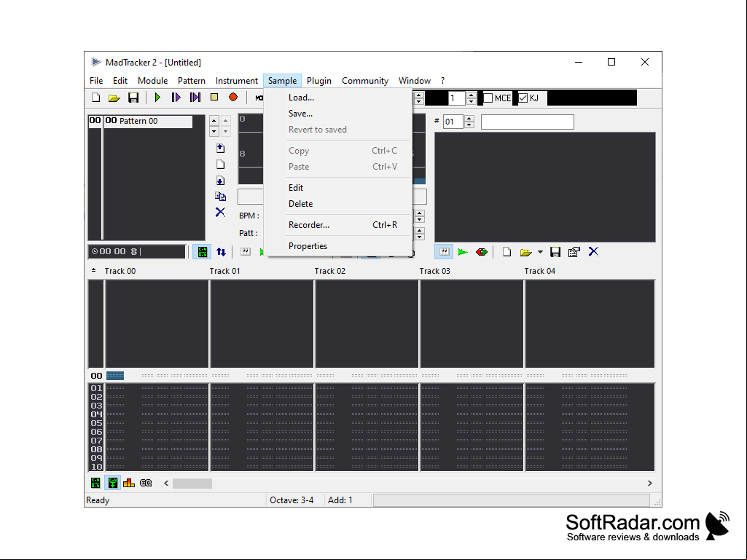Screen dimensions: 747x560
Task: Click the red Record button
Action: click(x=233, y=97)
